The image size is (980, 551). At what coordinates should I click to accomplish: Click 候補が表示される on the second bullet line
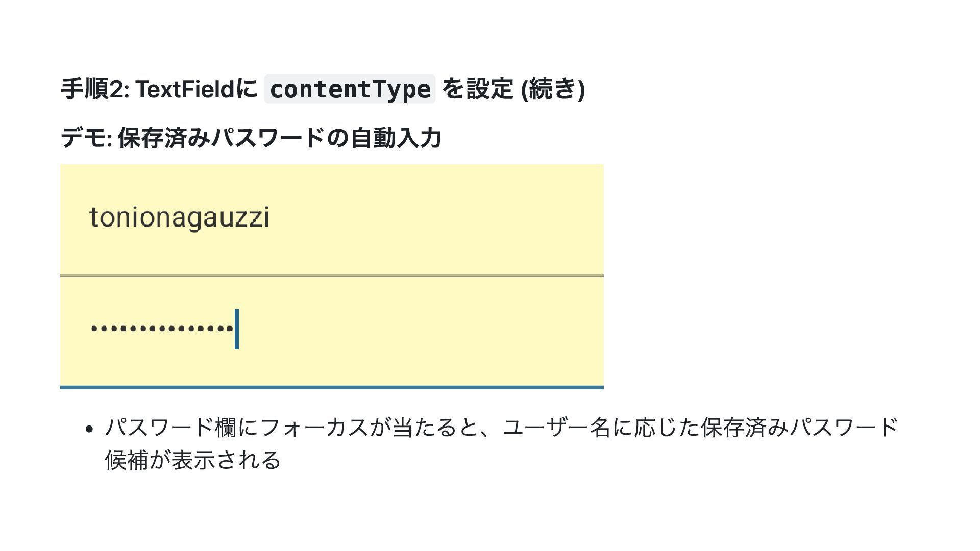click(x=193, y=460)
